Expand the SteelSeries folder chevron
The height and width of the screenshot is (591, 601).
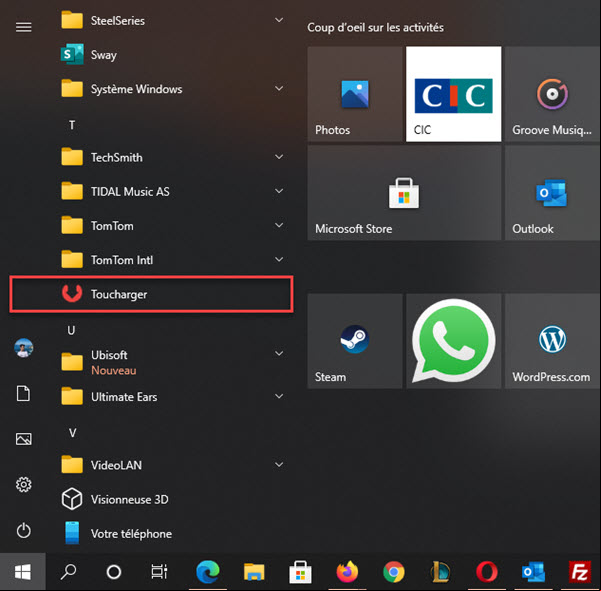279,20
